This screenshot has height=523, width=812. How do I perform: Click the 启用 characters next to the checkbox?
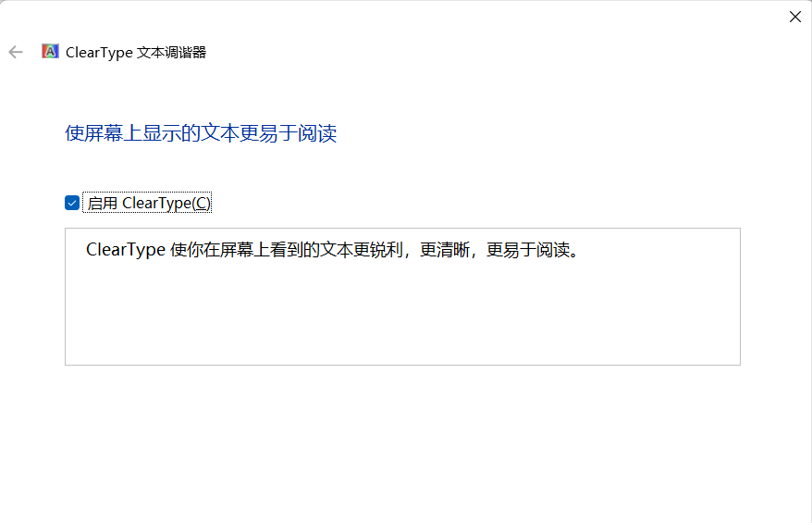[x=102, y=204]
